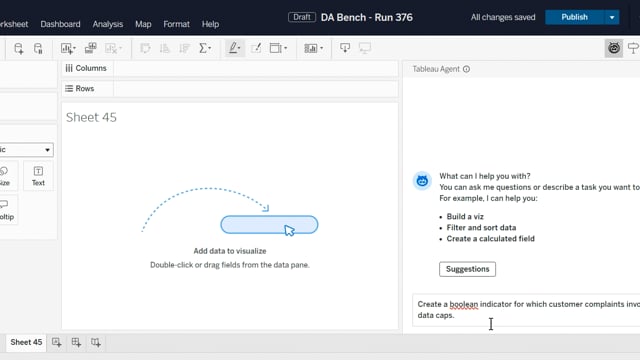Click the Columns shelf icon
The image size is (640, 360).
69,68
